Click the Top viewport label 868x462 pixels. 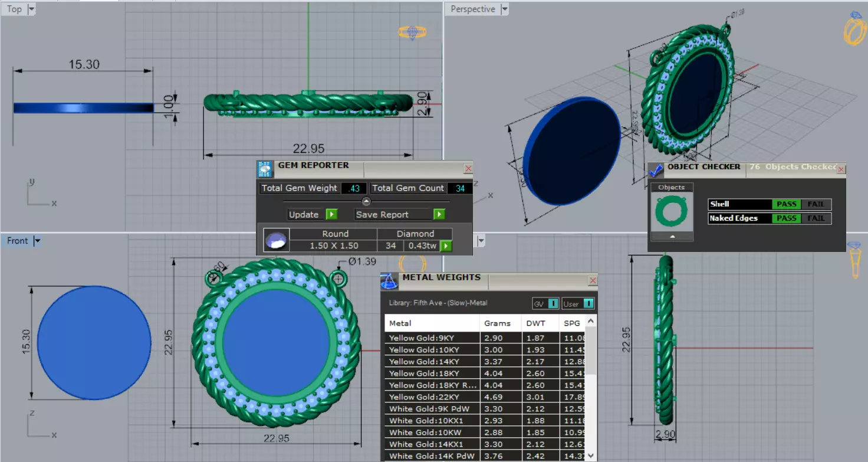pos(14,9)
